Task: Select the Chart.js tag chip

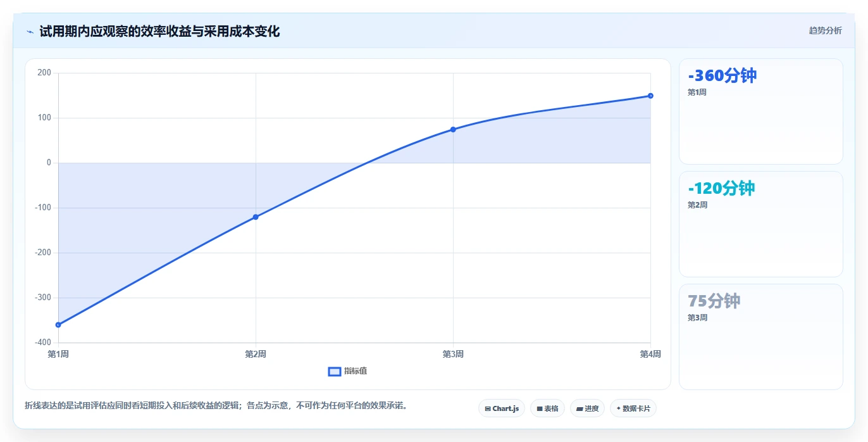Action: (x=501, y=408)
